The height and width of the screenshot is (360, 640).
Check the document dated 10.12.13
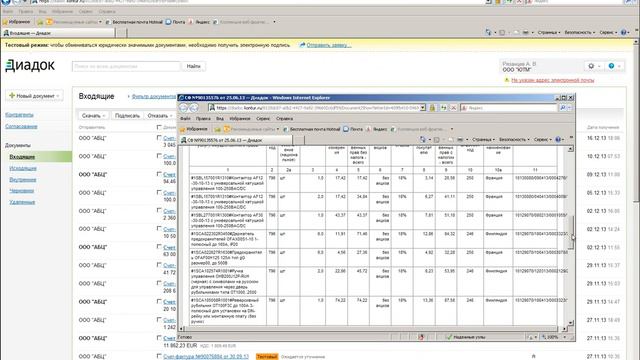pyautogui.click(x=159, y=156)
